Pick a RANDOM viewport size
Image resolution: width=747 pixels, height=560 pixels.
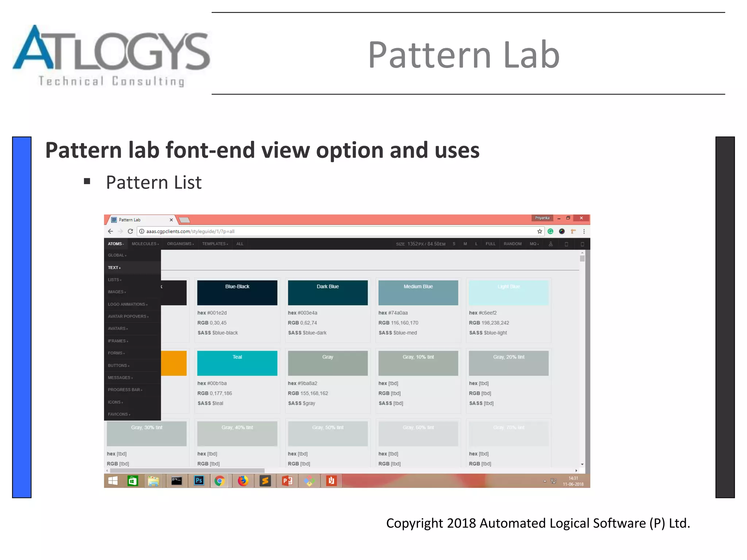pos(512,244)
